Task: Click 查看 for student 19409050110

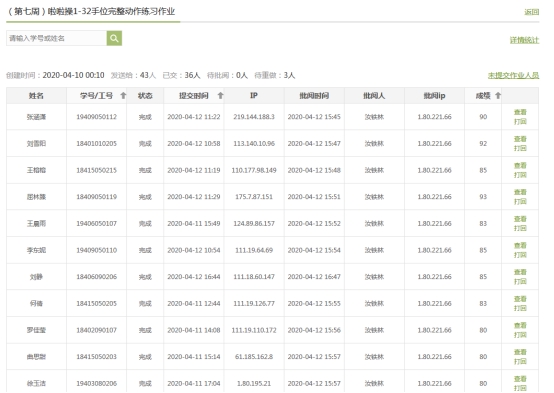Action: (x=520, y=245)
